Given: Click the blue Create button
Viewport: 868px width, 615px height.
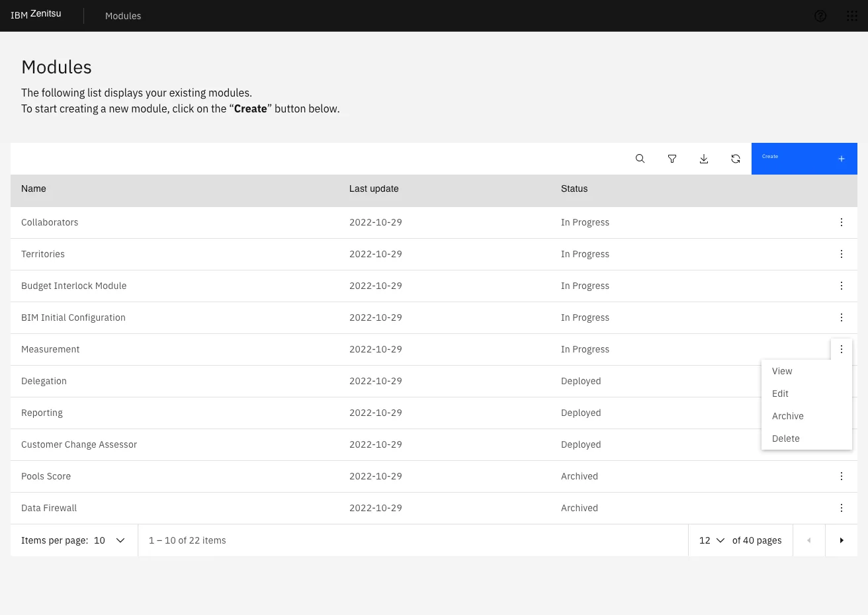Looking at the screenshot, I should click(804, 159).
